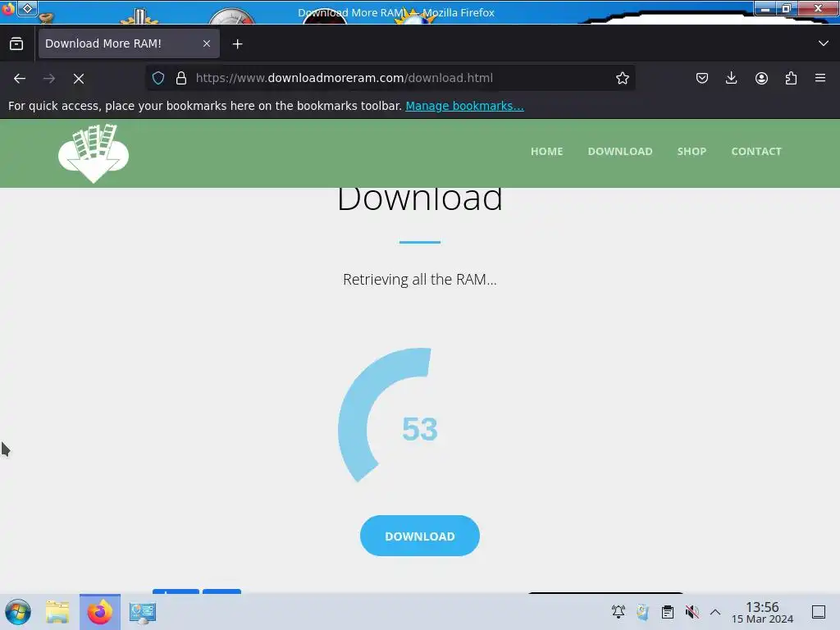Open the Start menu orb
Image resolution: width=840 pixels, height=630 pixels.
[18, 612]
